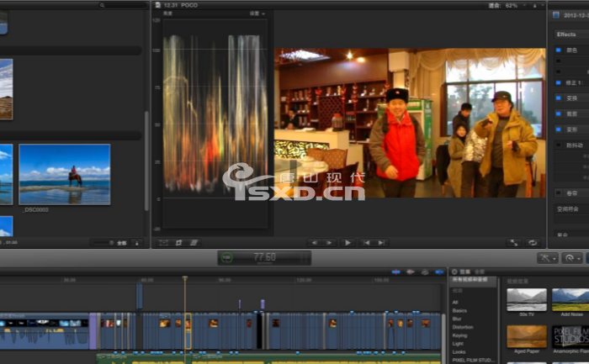The height and width of the screenshot is (364, 589).
Task: Click the project icon beside 12.31 POCO
Action: [158, 5]
